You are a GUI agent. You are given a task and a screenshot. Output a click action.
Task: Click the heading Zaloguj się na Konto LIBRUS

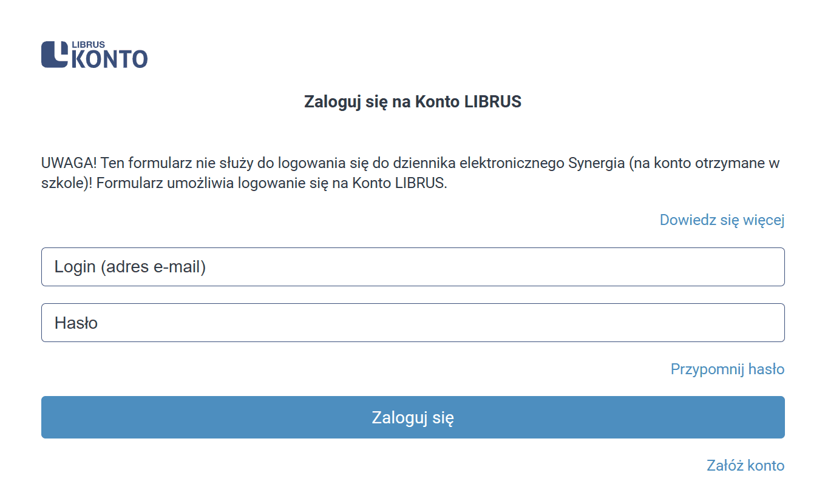(x=413, y=102)
